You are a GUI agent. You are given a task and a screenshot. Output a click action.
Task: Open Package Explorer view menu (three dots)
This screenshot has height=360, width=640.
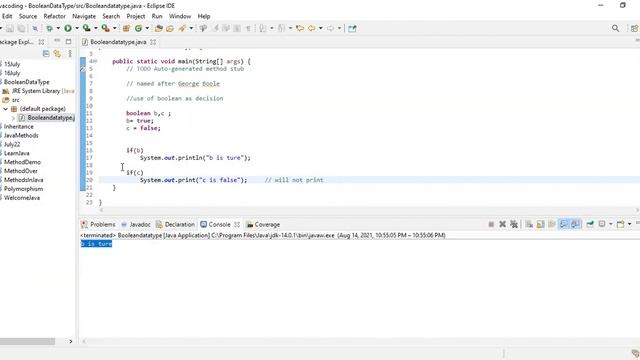70,53
